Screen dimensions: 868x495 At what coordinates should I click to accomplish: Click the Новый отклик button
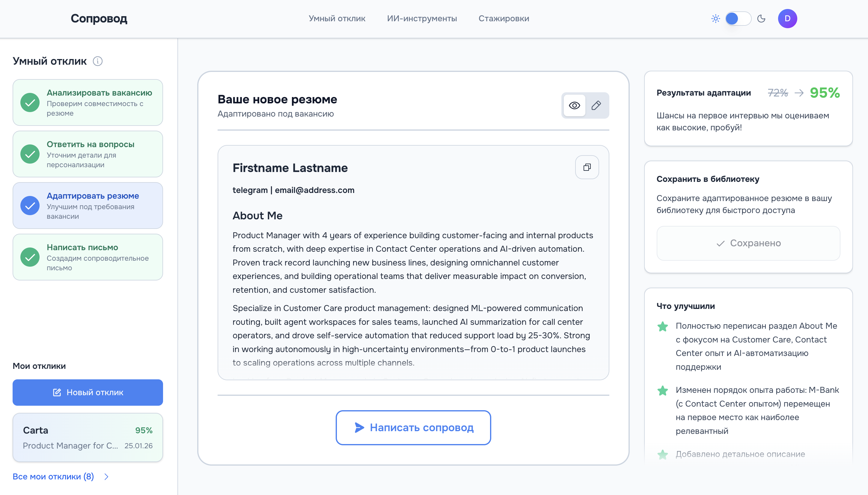click(x=88, y=392)
